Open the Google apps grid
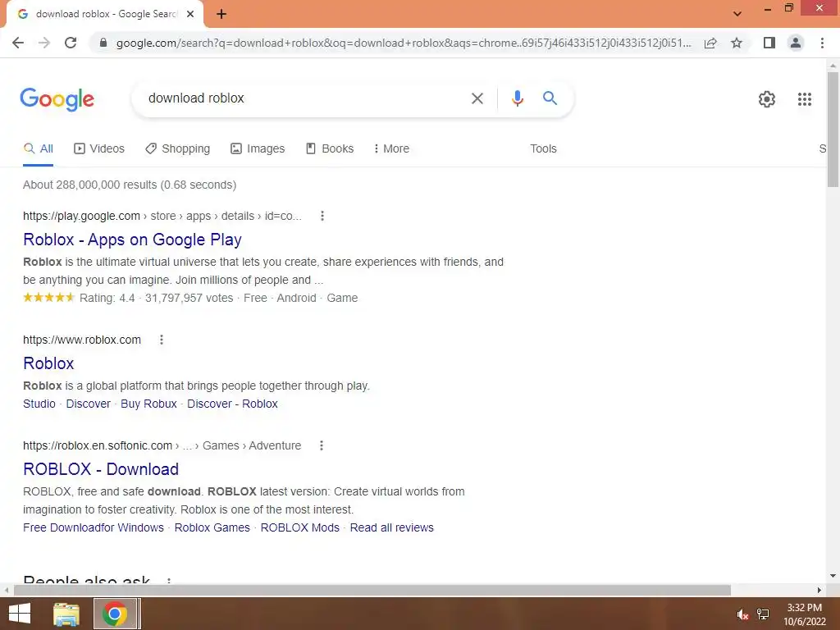840x630 pixels. point(804,99)
